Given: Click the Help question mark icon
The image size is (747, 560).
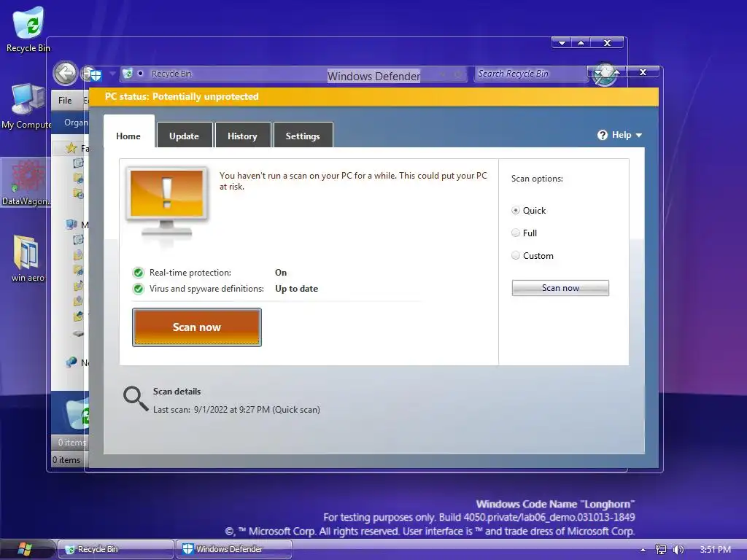Looking at the screenshot, I should click(x=602, y=135).
